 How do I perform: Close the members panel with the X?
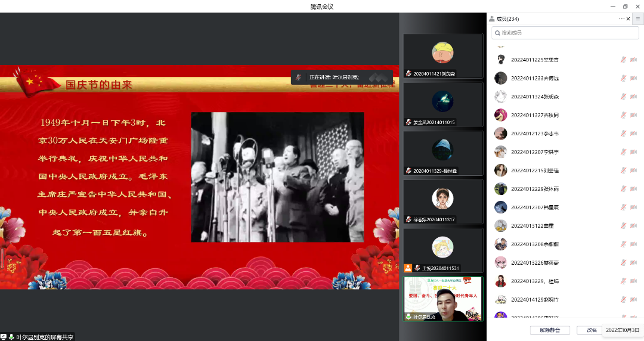pos(628,19)
